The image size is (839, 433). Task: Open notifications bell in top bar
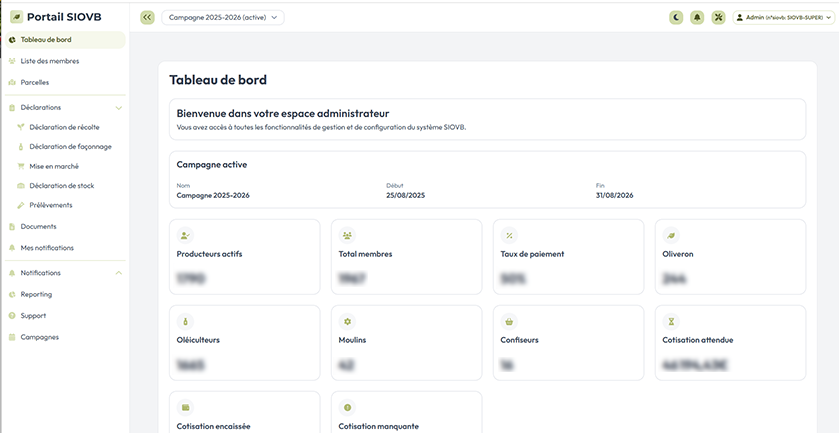tap(697, 17)
